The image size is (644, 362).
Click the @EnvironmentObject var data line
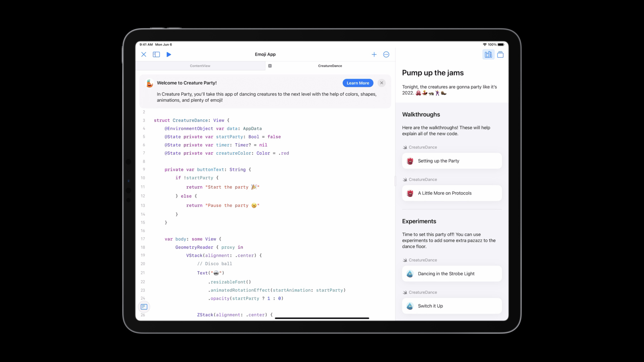coord(213,128)
